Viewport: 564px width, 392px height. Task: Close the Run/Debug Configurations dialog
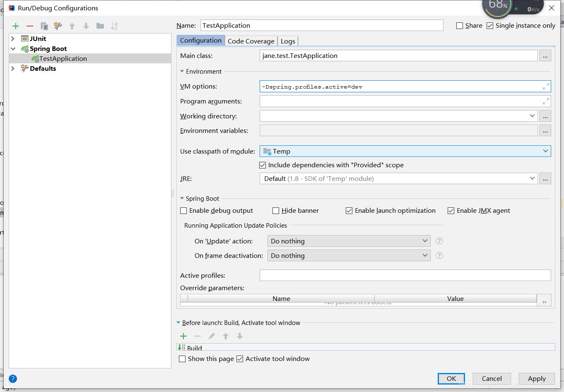click(552, 8)
